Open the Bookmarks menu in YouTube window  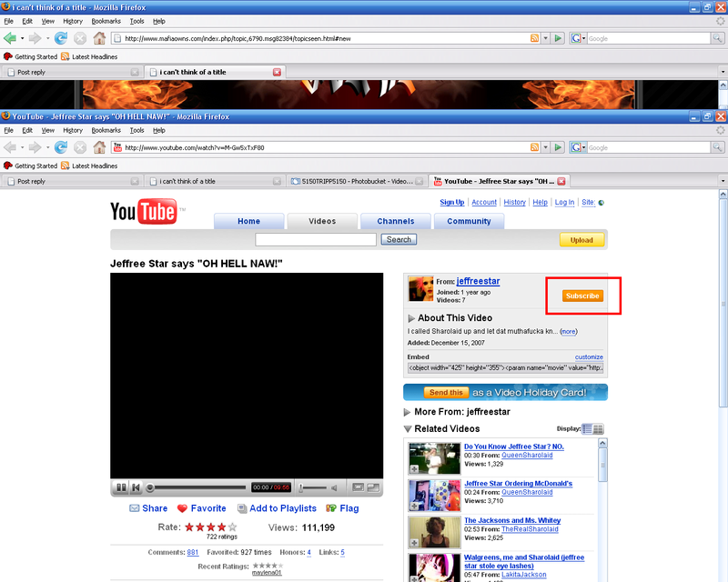106,130
